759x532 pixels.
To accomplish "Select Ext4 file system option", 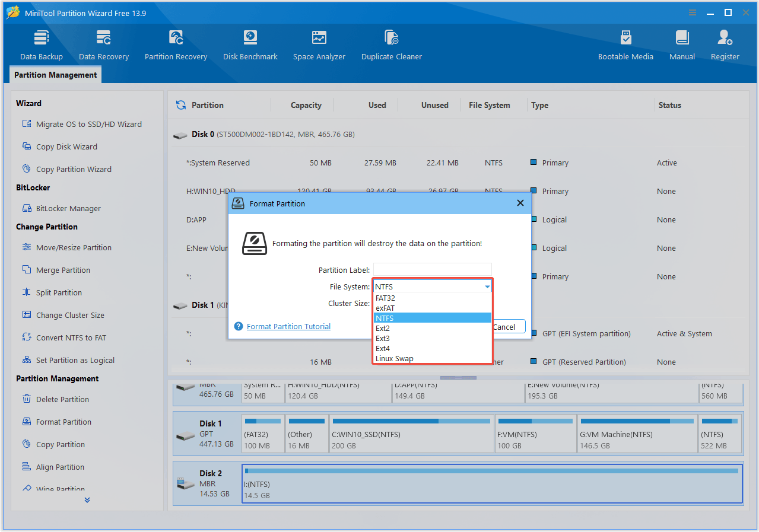I will (433, 348).
